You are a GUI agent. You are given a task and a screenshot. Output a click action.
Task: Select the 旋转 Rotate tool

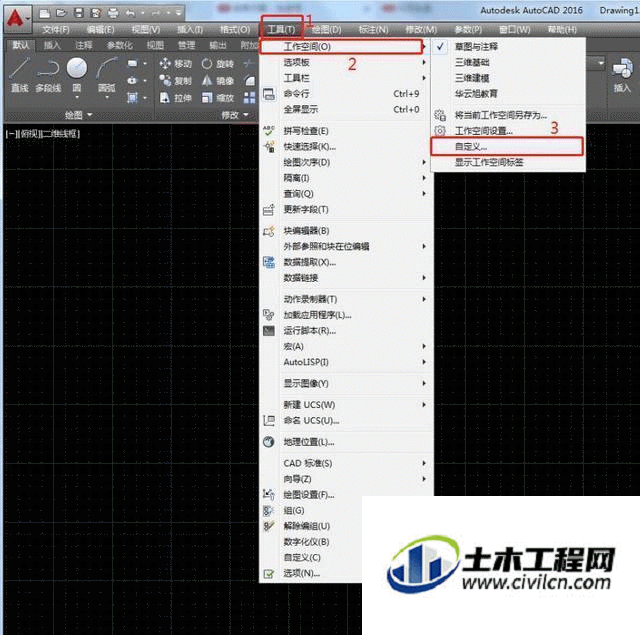[218, 64]
